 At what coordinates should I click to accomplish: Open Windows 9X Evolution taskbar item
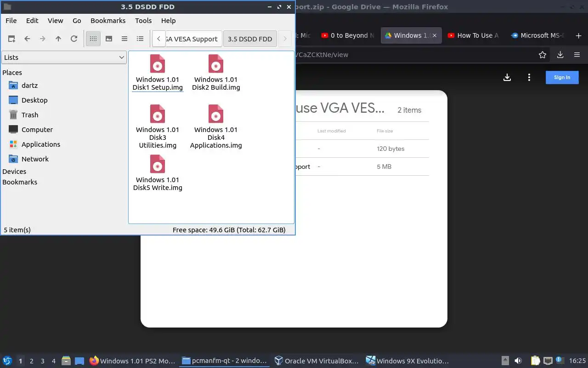407,361
